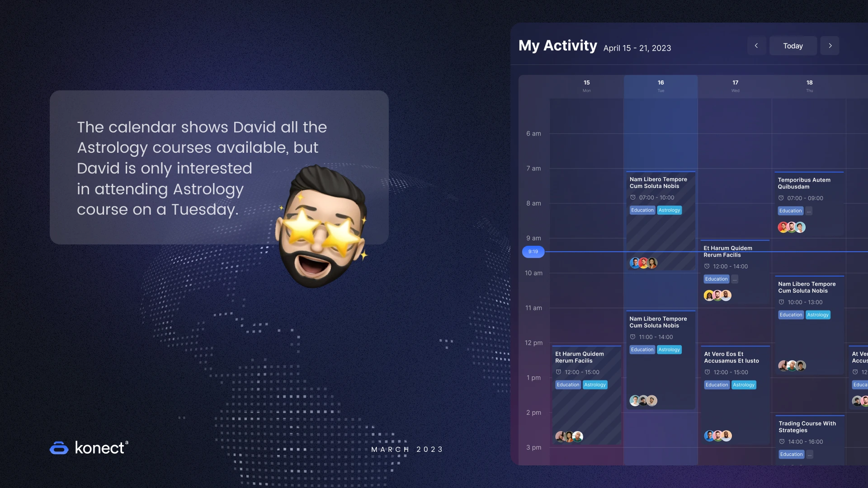The height and width of the screenshot is (488, 868).
Task: Click Astrology tag on Tuesday 07:00 event
Action: pos(669,210)
